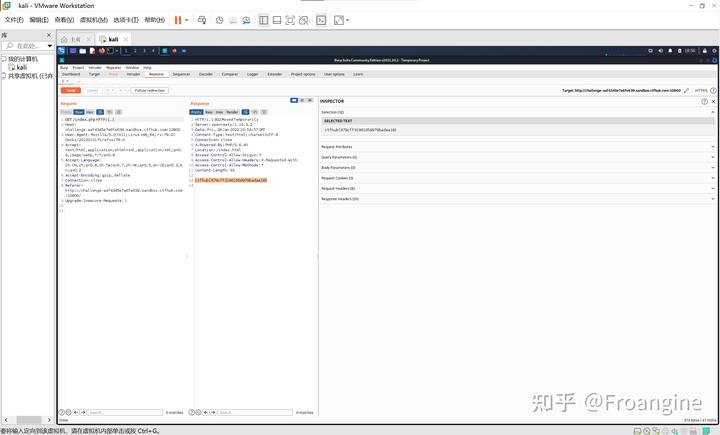Open the 选项卡(T) menu

tap(126, 20)
